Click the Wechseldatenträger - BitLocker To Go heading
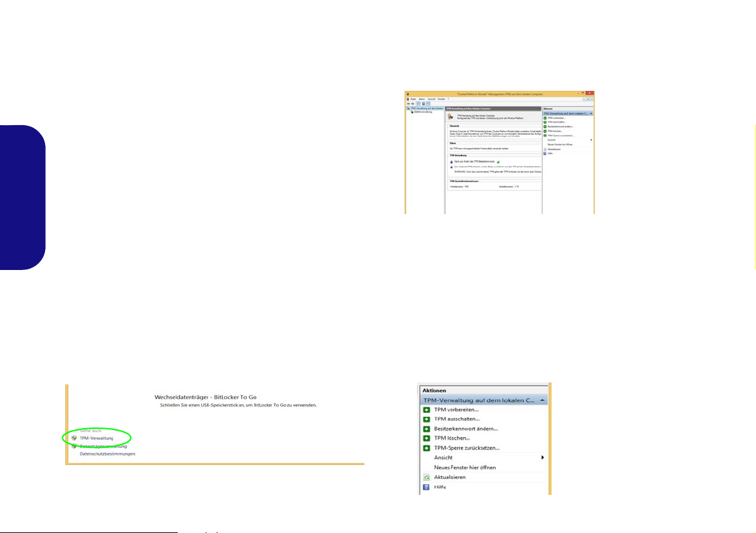Viewport: 756px width, 533px height. (206, 397)
